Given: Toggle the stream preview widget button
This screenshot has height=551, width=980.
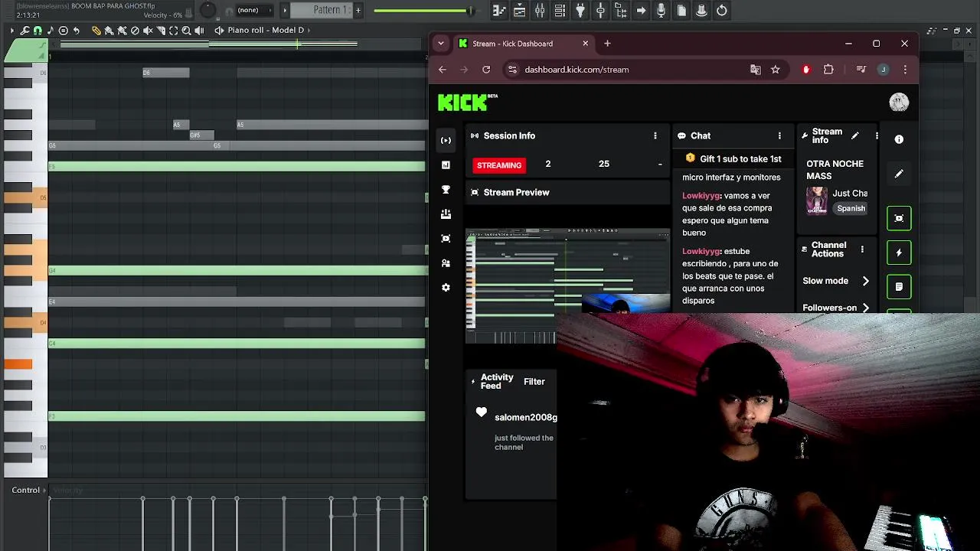Looking at the screenshot, I should tap(899, 218).
